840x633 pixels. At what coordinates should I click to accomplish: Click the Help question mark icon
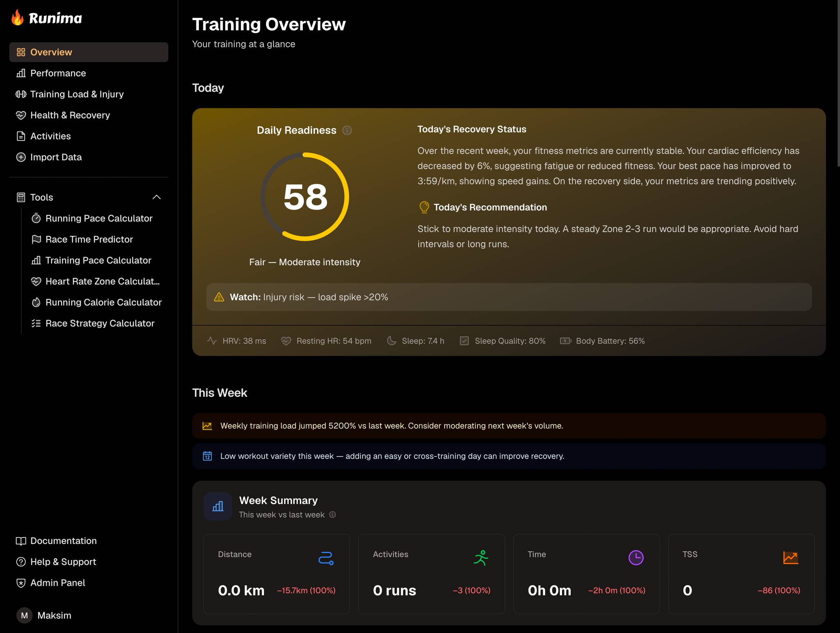click(21, 562)
